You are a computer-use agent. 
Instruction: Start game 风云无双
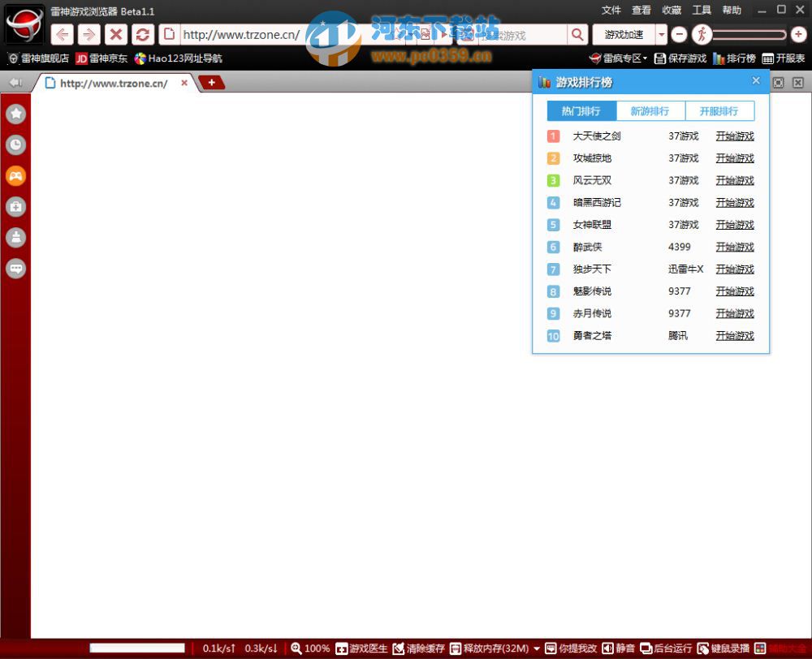pyautogui.click(x=735, y=181)
